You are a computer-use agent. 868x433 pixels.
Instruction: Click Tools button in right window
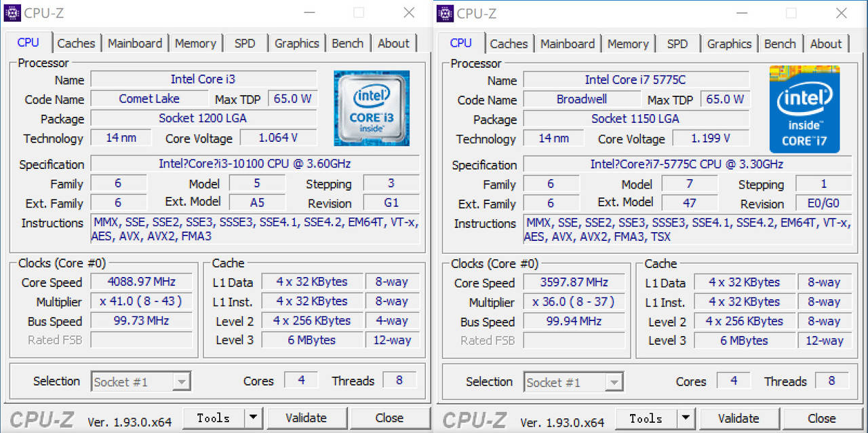(646, 419)
